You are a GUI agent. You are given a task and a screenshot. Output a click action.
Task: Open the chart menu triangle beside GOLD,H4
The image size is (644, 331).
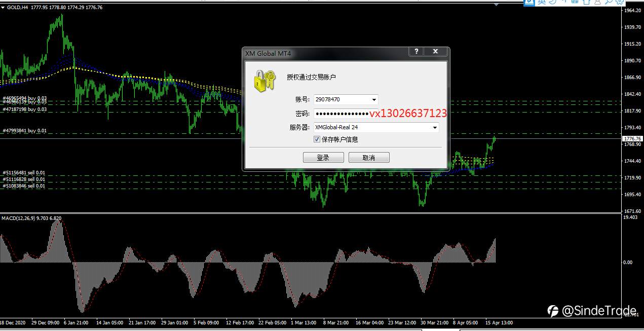tap(3, 7)
